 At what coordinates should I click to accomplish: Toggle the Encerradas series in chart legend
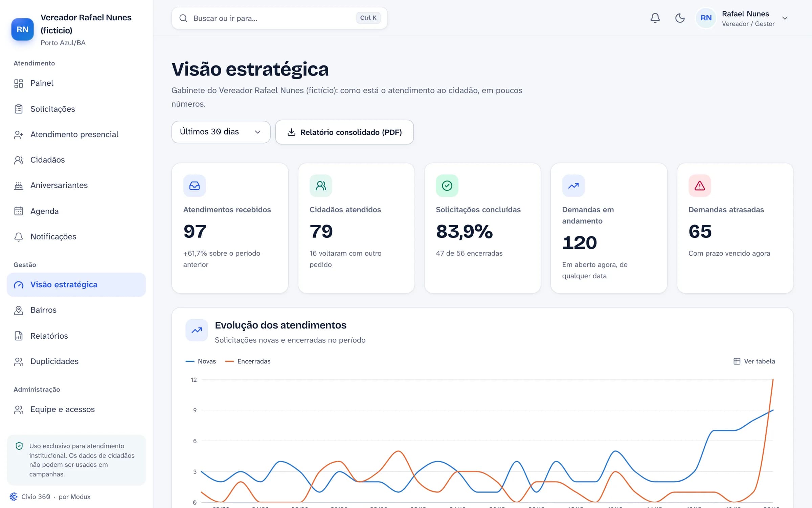(248, 361)
